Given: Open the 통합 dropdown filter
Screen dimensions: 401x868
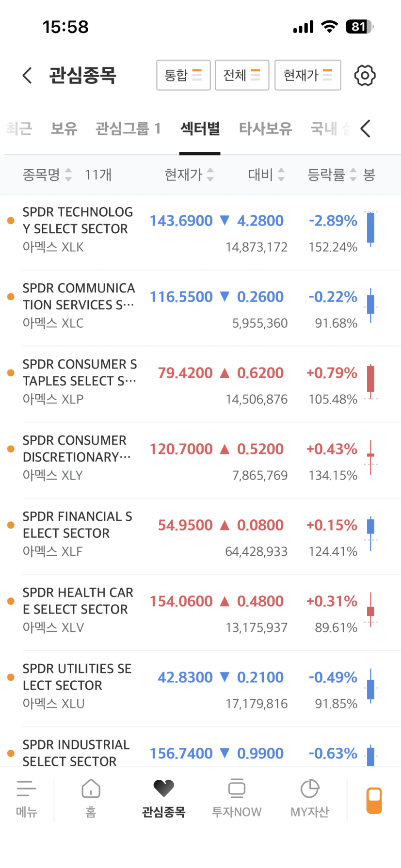Looking at the screenshot, I should tap(183, 75).
